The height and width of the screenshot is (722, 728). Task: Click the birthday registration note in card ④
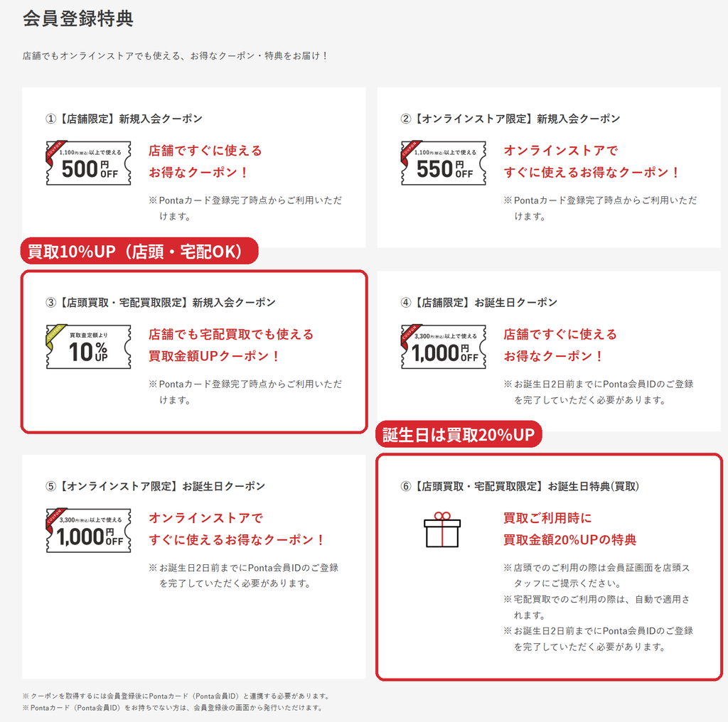599,392
